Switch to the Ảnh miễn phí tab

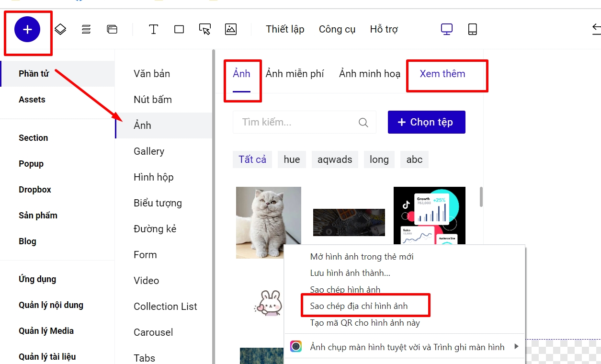295,74
